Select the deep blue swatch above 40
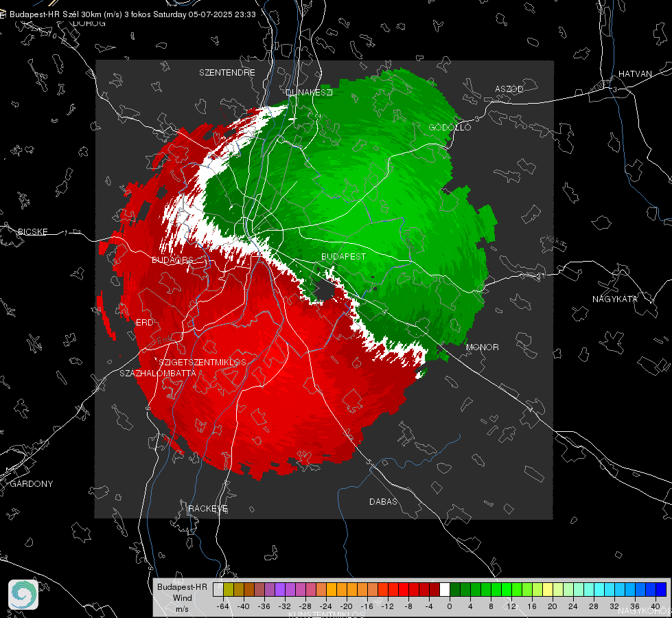 [661, 589]
